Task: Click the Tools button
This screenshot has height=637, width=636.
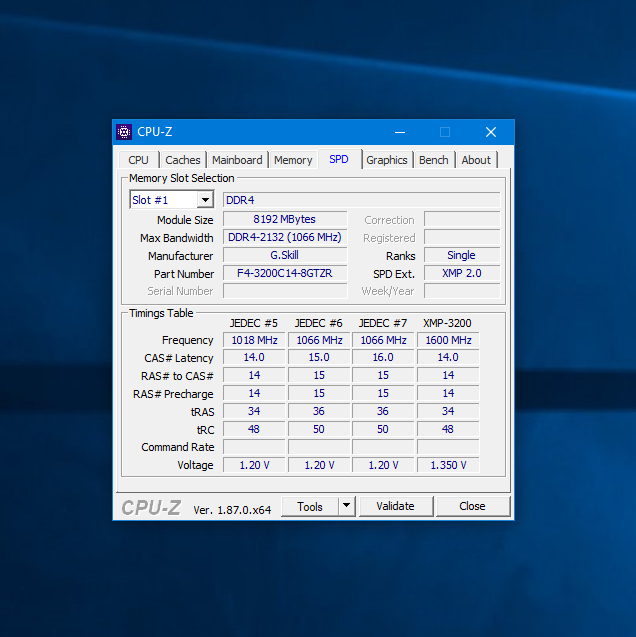Action: (309, 506)
